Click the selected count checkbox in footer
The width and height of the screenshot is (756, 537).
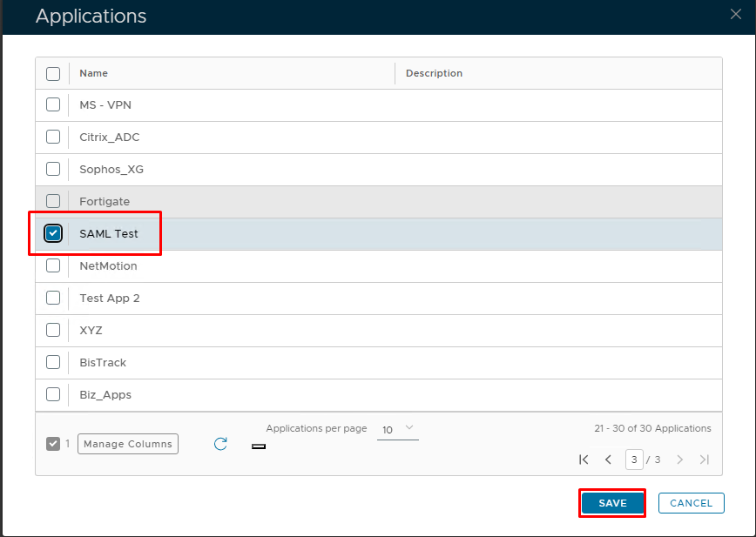53,444
